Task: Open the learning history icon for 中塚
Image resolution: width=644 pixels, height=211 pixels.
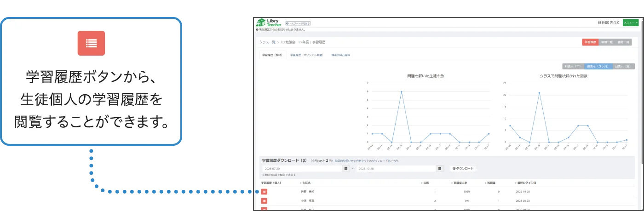Action: pos(264,201)
